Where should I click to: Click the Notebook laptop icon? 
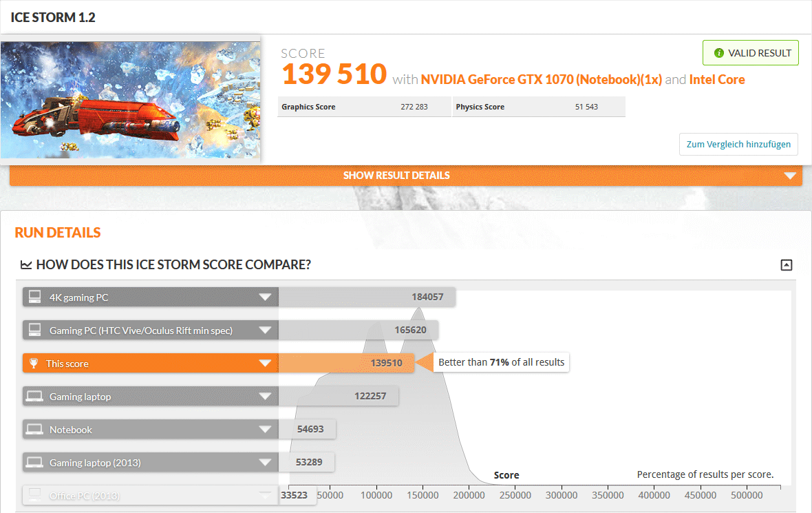pyautogui.click(x=34, y=430)
